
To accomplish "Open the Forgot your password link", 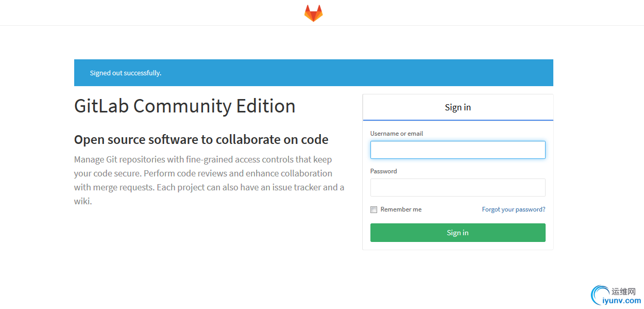I will (x=514, y=209).
